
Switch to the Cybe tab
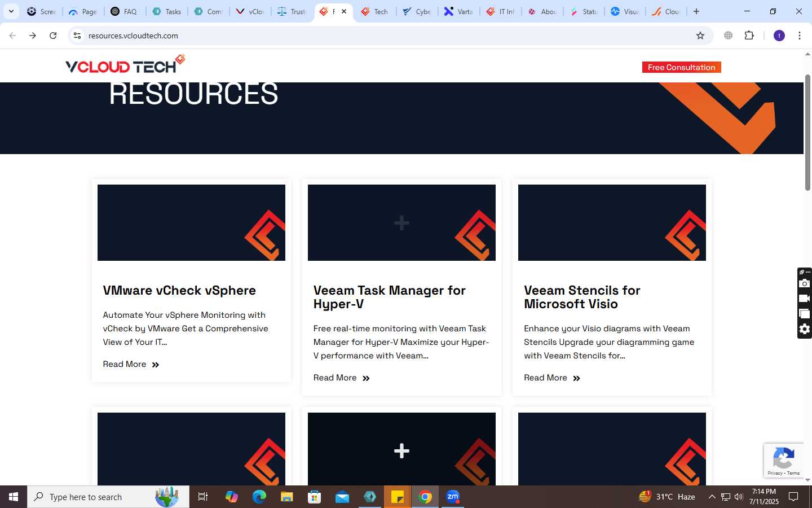[417, 11]
